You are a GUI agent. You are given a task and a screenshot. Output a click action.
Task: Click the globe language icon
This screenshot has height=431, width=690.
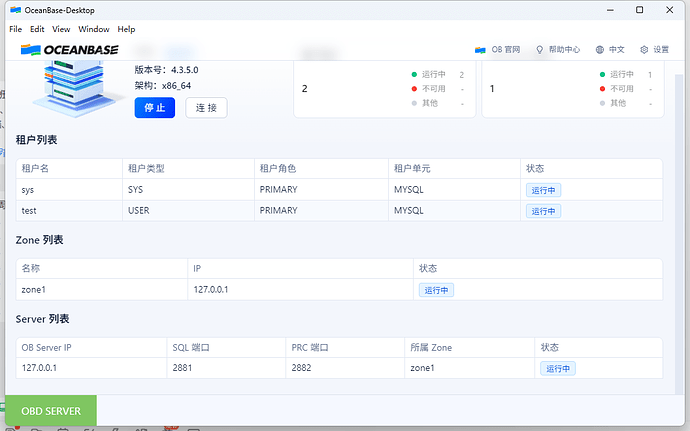600,50
